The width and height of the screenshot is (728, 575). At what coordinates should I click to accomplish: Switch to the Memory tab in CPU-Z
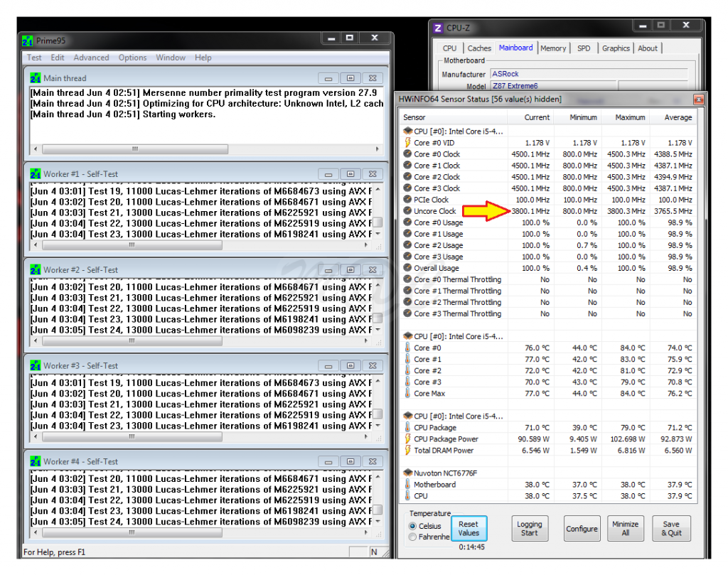pos(552,48)
